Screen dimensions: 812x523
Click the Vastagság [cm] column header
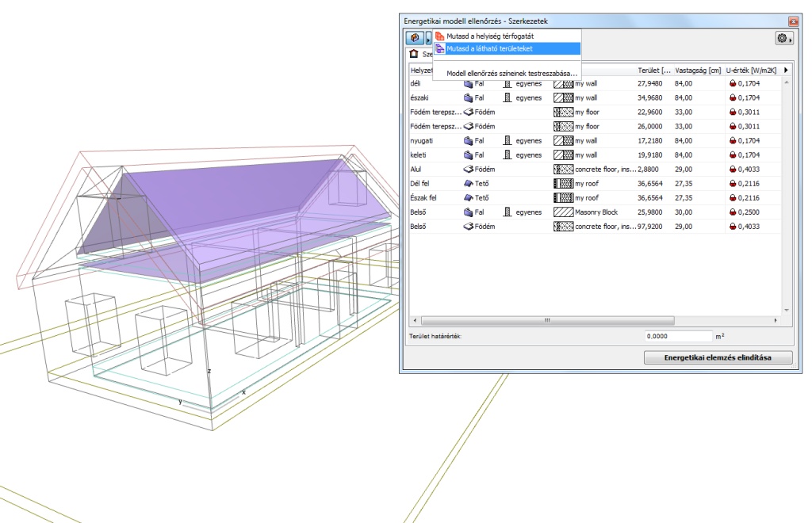point(698,71)
